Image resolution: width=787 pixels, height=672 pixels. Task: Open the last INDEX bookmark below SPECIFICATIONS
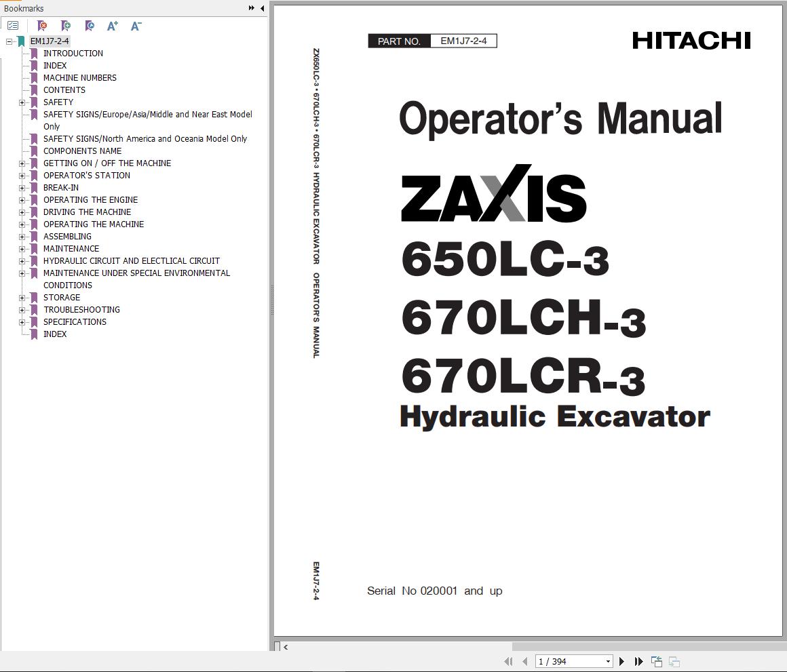pyautogui.click(x=55, y=334)
